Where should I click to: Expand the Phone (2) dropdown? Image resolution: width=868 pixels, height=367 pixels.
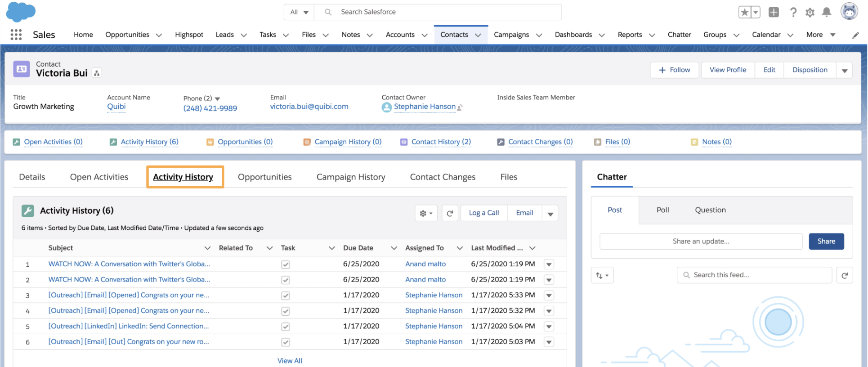[218, 98]
